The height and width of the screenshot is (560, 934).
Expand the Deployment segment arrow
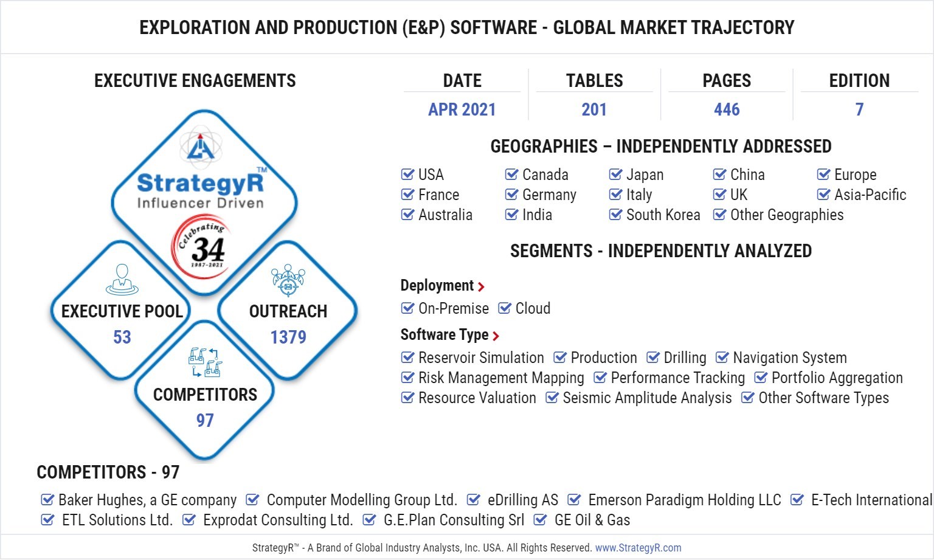pos(481,286)
